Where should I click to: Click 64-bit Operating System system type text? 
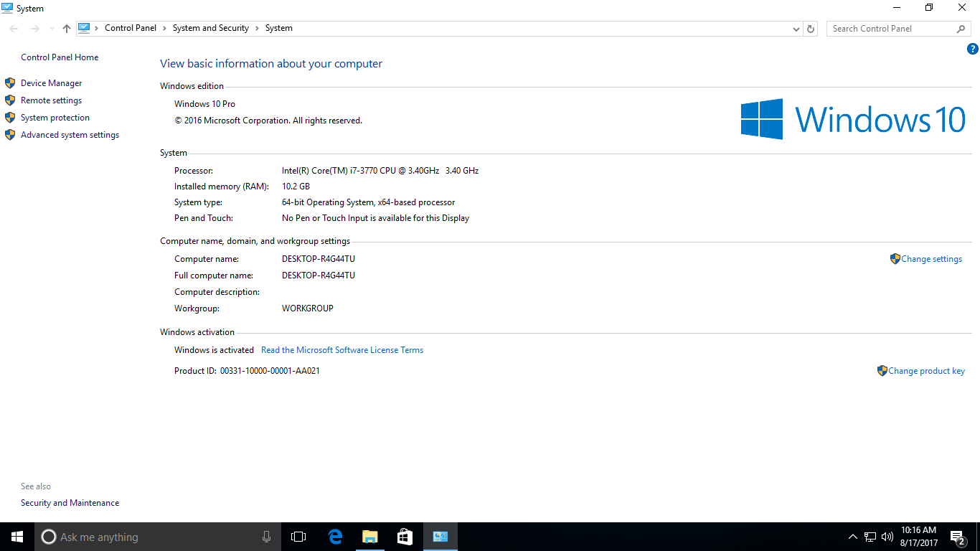tap(369, 202)
